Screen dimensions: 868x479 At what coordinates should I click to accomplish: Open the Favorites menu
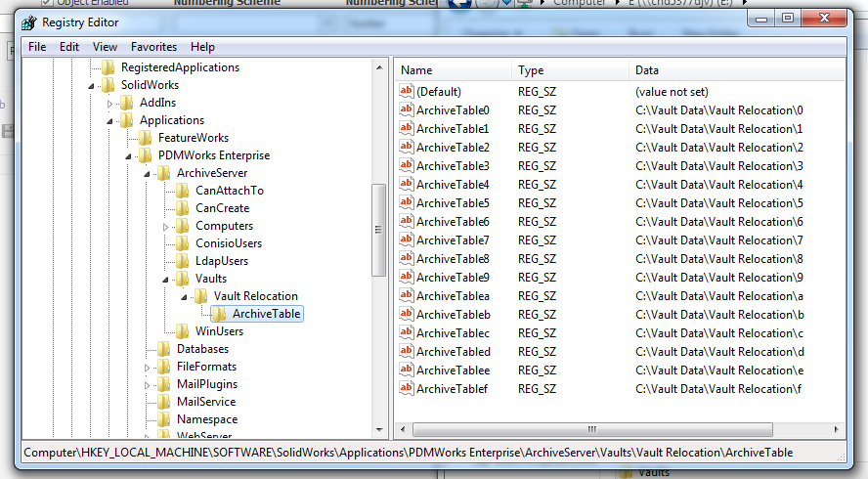click(x=153, y=47)
